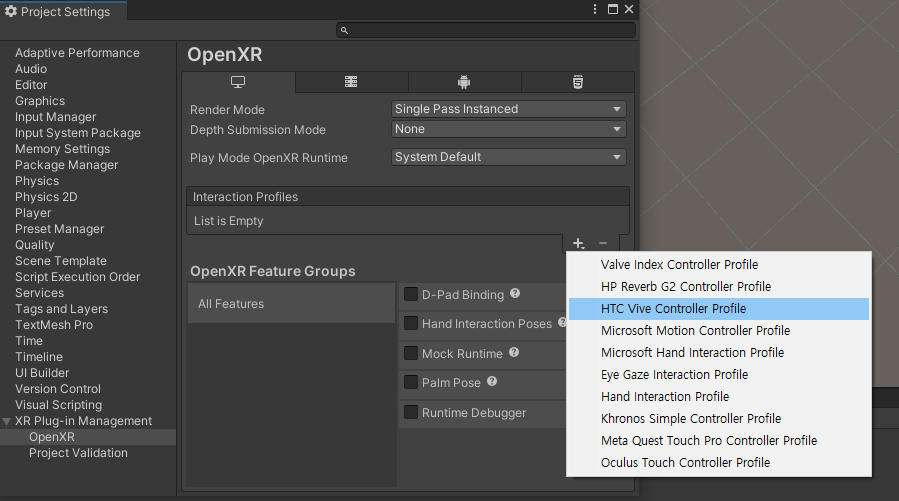Image resolution: width=899 pixels, height=501 pixels.
Task: Choose Microsoft Motion Controller Profile
Action: (718, 331)
